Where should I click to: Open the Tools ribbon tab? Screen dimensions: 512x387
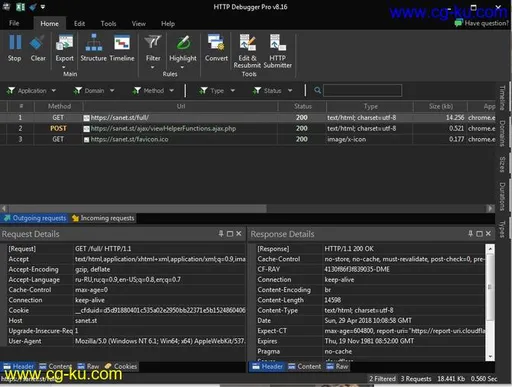click(108, 23)
